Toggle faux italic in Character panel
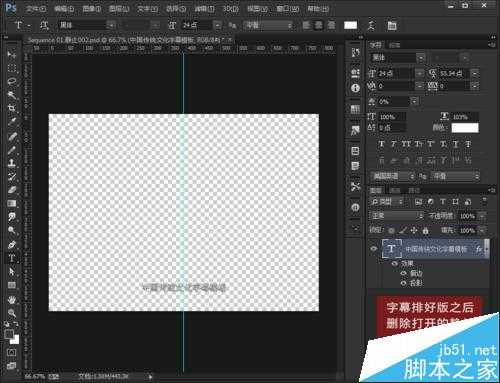This screenshot has height=383, width=500. click(x=394, y=144)
